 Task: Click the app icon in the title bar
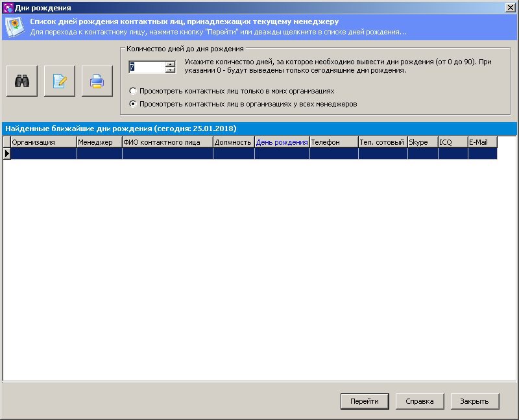[x=8, y=8]
